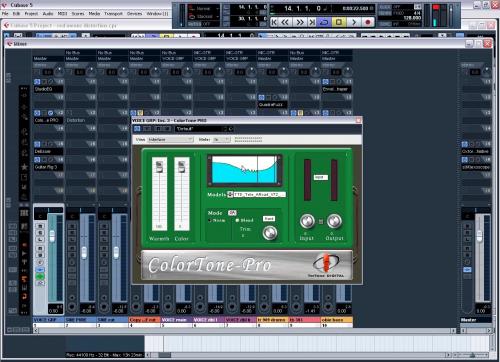Select the 'obie bass' channel label
The width and height of the screenshot is (500, 362).
(337, 320)
